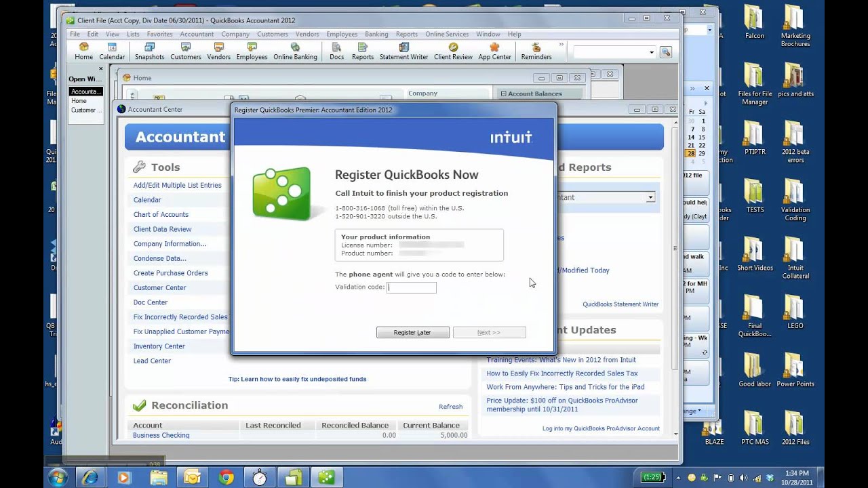Open Create Purchase Orders link
Screen dimensions: 868x488
[171, 273]
